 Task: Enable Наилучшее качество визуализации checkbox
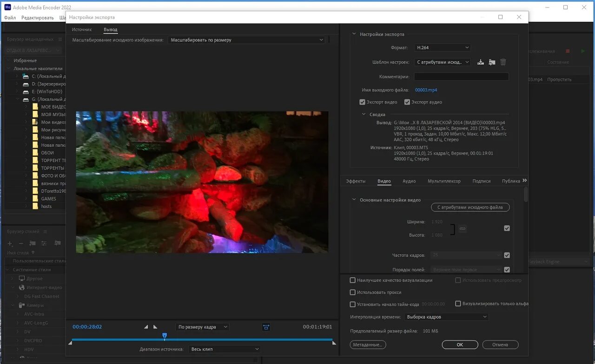[353, 280]
